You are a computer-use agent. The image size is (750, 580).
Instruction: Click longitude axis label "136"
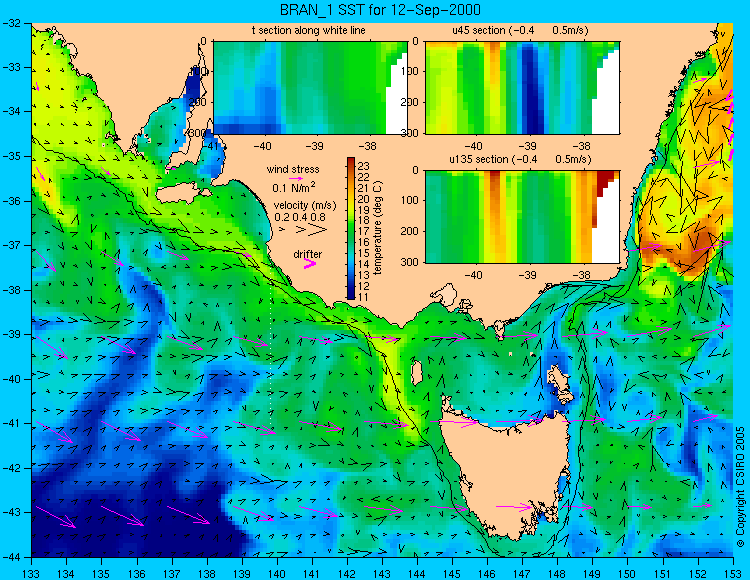137,573
